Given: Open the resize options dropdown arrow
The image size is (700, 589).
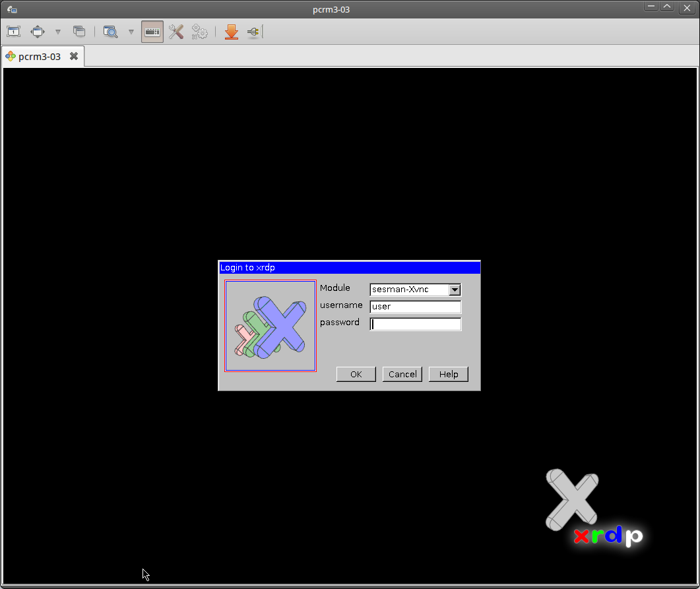Looking at the screenshot, I should tap(57, 32).
